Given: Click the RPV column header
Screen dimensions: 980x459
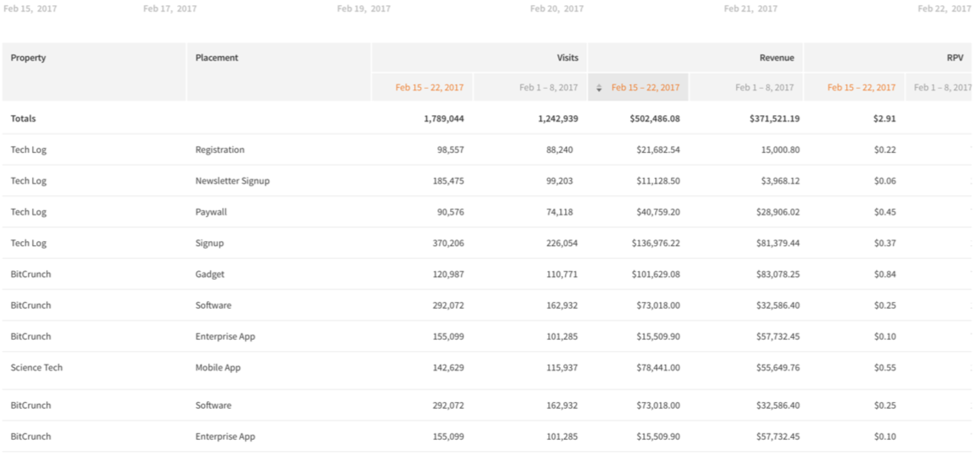Looking at the screenshot, I should [955, 58].
